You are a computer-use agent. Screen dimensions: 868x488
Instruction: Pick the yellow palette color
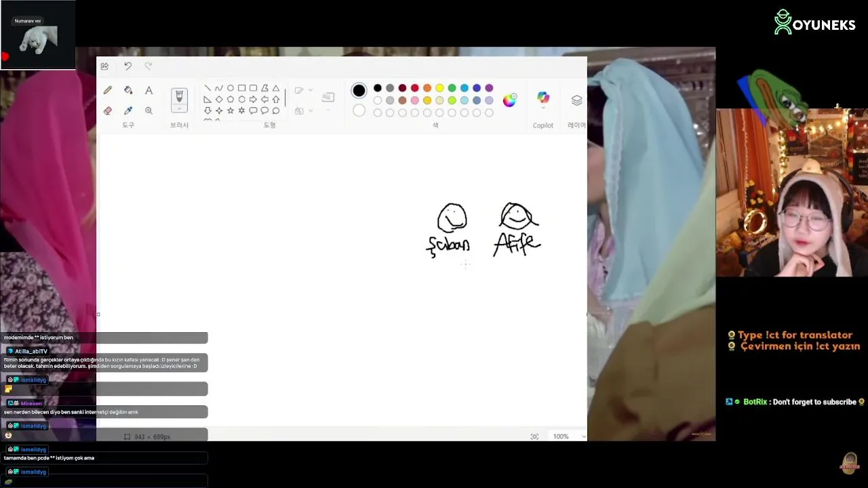pyautogui.click(x=439, y=88)
